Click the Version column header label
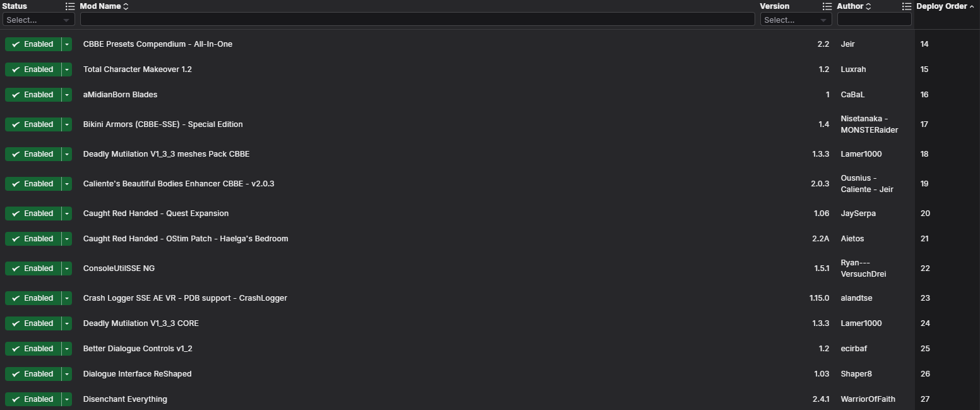Screen dimensions: 980x410 [x=775, y=6]
